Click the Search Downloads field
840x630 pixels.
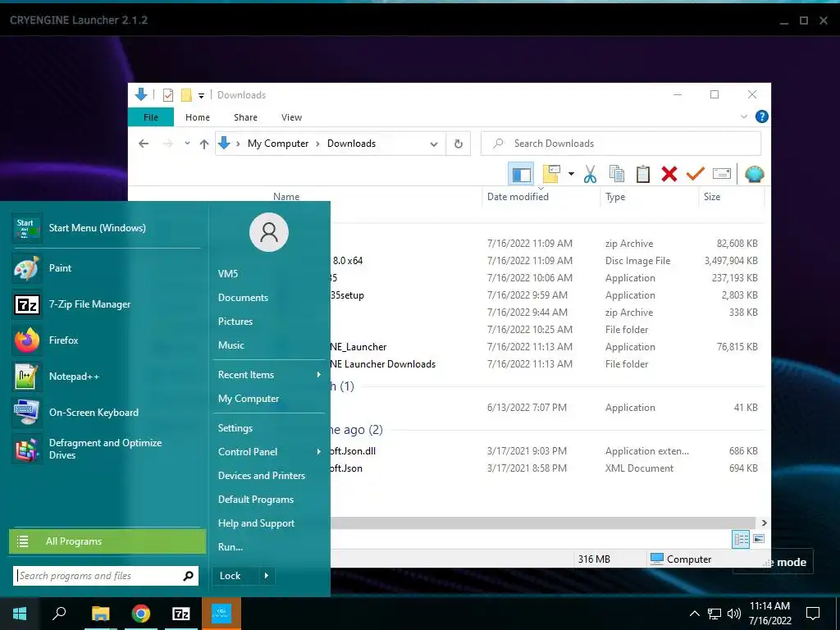(x=621, y=144)
